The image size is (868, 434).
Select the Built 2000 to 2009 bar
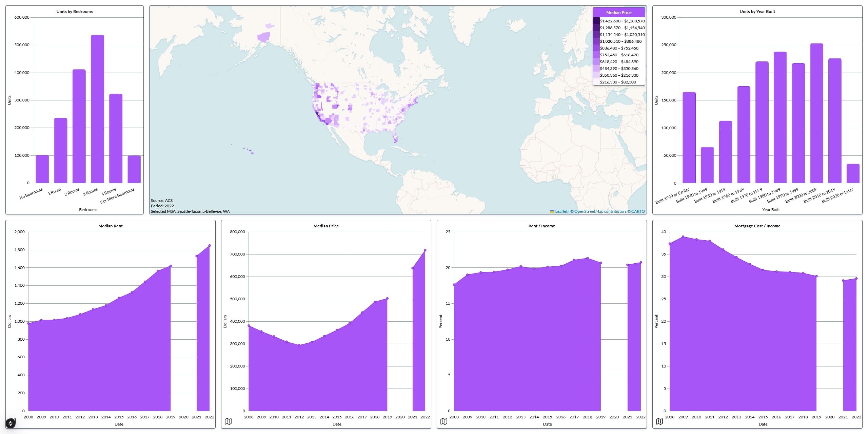pyautogui.click(x=816, y=113)
